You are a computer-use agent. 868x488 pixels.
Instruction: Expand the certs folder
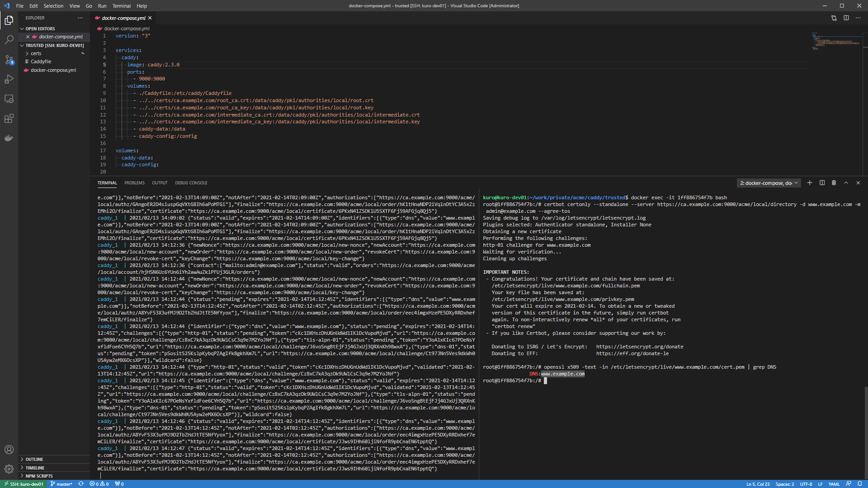(36, 53)
